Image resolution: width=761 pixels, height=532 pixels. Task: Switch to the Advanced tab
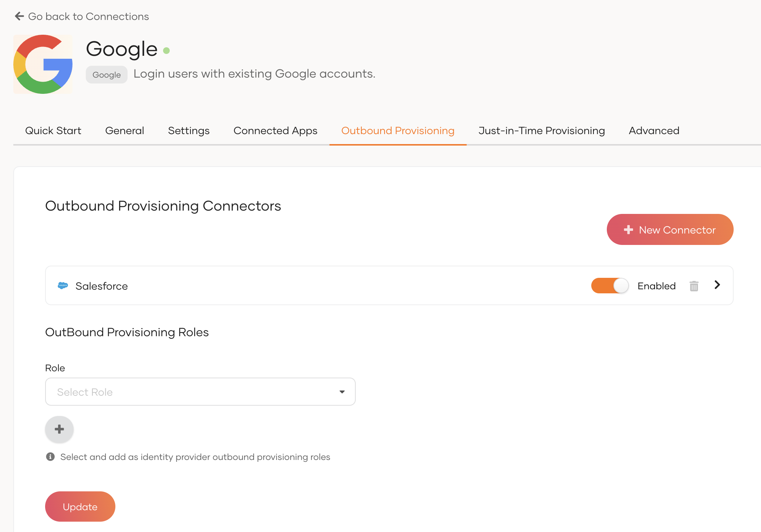click(654, 131)
